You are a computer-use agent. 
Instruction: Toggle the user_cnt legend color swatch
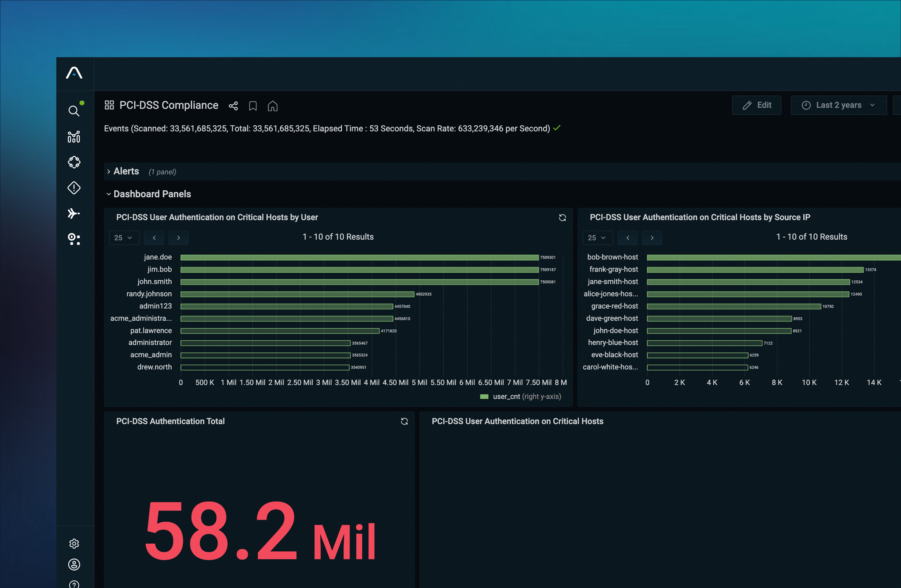tap(484, 397)
